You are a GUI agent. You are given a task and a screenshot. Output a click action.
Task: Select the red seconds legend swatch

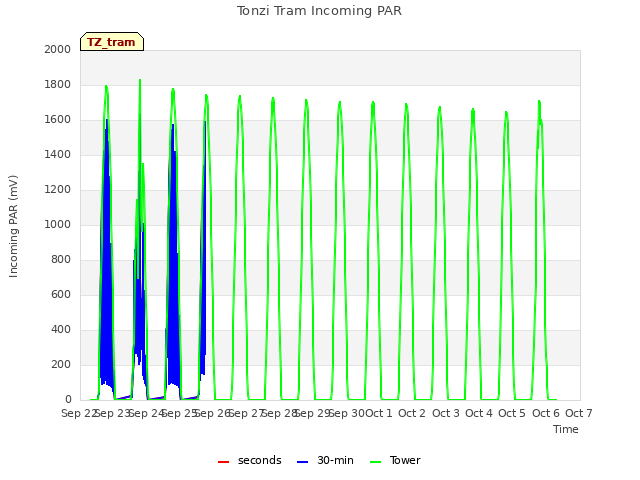pyautogui.click(x=223, y=462)
